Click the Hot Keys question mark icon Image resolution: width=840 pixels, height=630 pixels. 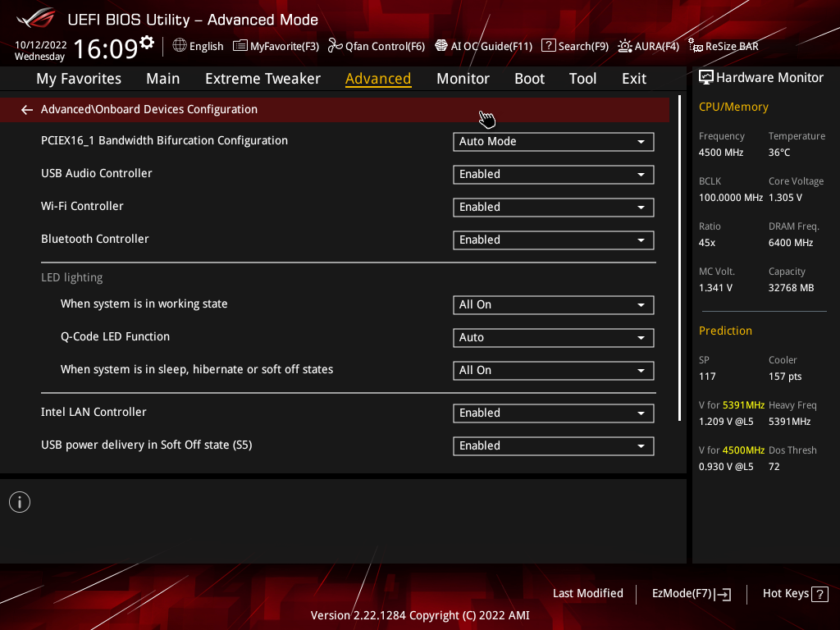tap(819, 594)
